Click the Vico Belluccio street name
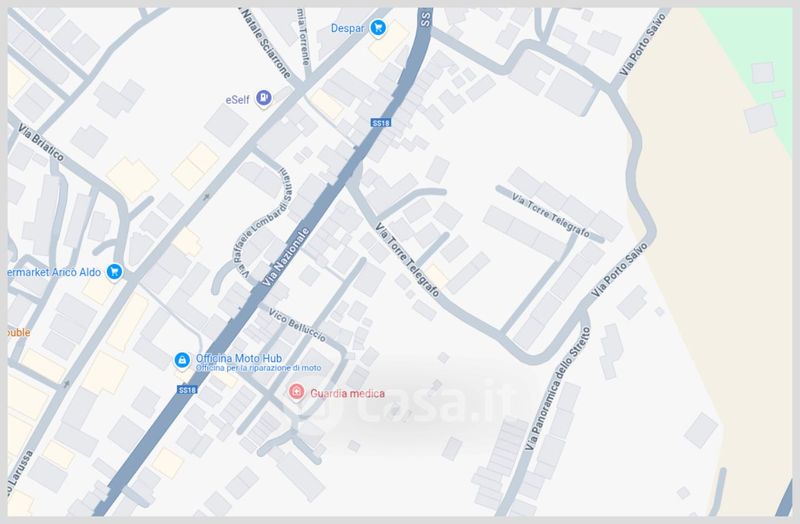 pyautogui.click(x=297, y=325)
